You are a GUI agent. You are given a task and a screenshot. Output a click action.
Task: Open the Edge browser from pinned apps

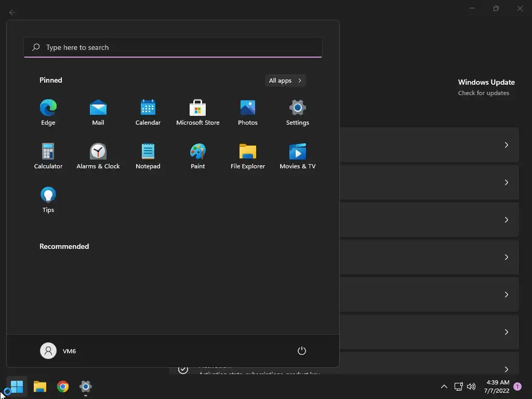point(48,113)
